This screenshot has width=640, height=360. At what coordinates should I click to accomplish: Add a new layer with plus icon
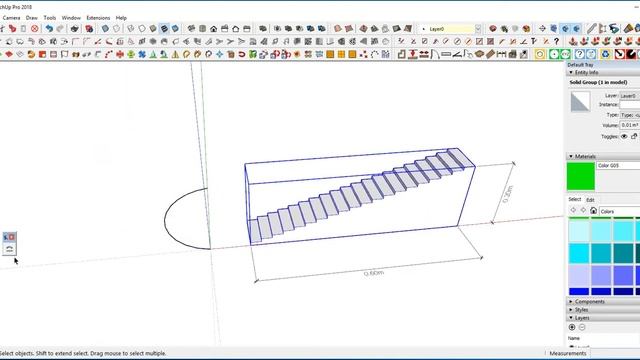click(x=572, y=327)
